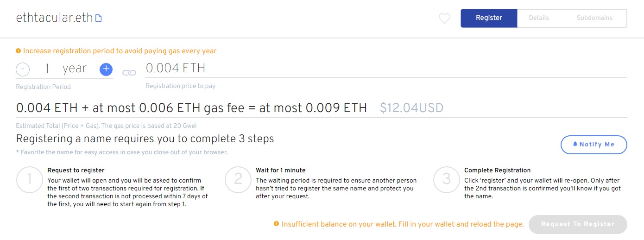Click the step 1 circle icon
Image resolution: width=644 pixels, height=240 pixels.
[x=30, y=179]
